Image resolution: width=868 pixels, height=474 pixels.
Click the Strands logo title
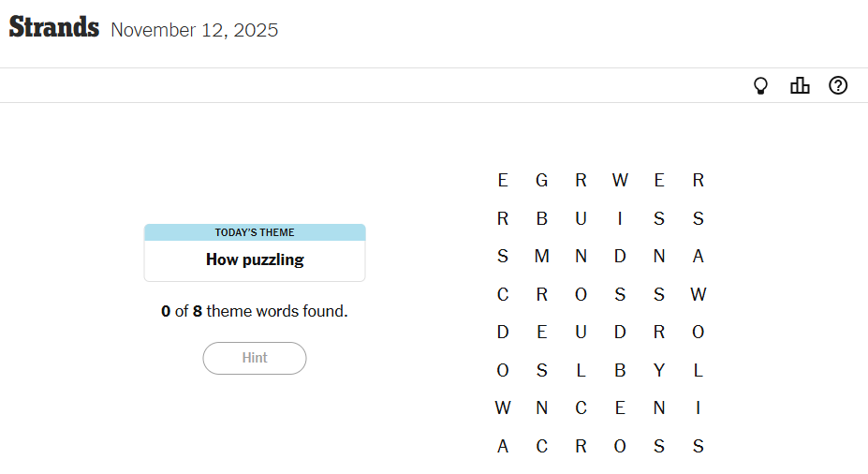click(54, 28)
